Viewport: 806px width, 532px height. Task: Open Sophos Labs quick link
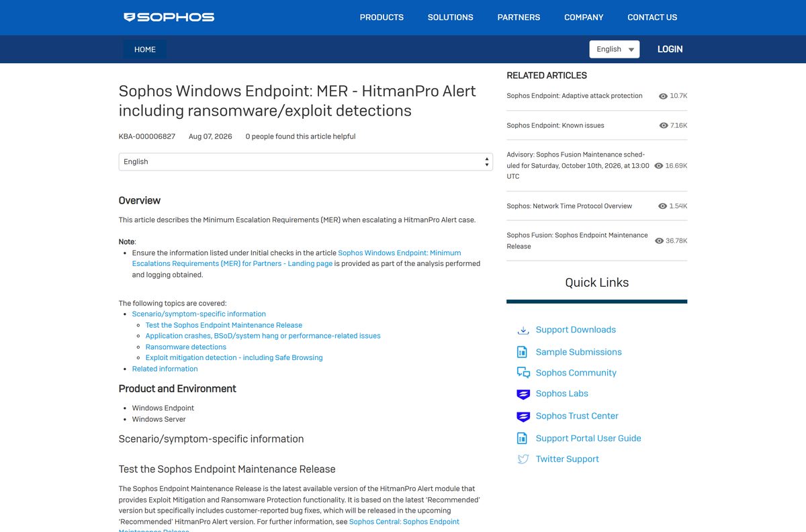pos(562,394)
